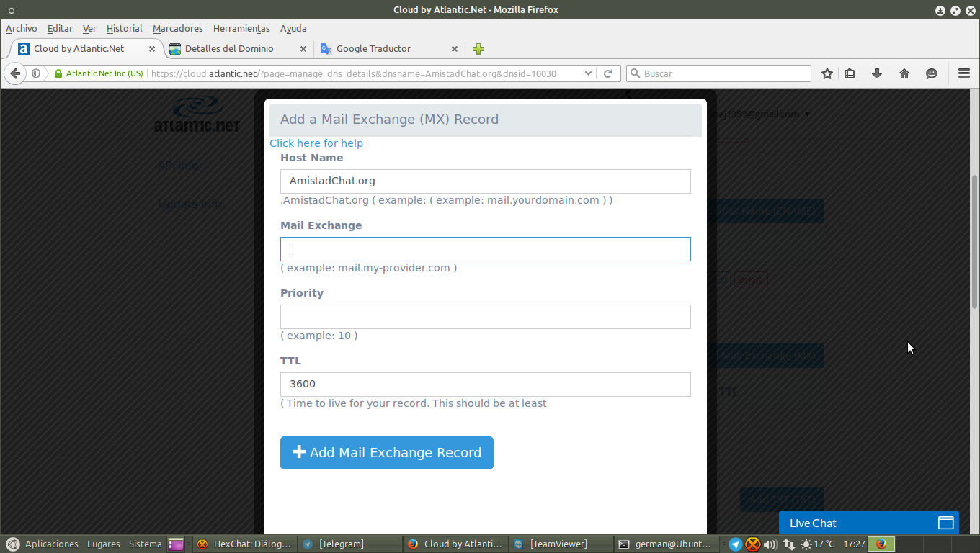Open the downloads arrow icon
980x553 pixels.
(877, 73)
